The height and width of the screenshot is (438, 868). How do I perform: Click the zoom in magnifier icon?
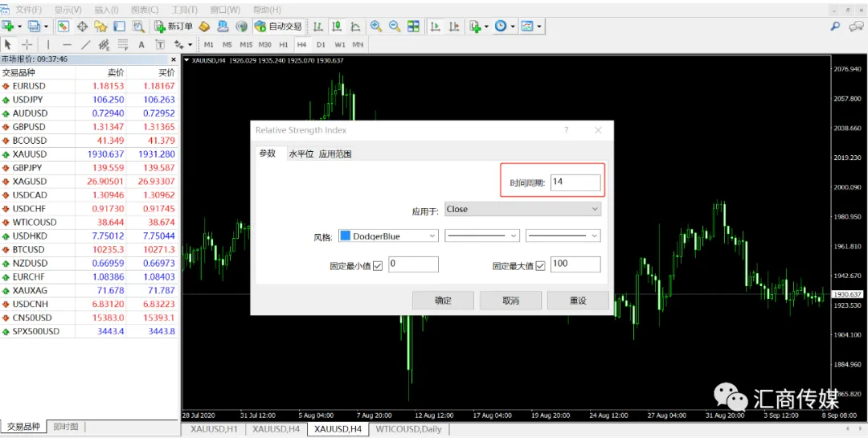[376, 26]
